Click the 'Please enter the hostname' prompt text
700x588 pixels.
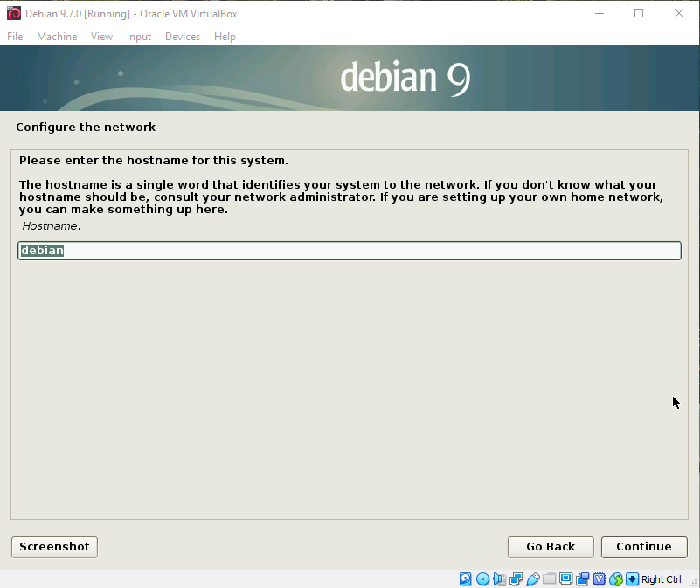[154, 160]
